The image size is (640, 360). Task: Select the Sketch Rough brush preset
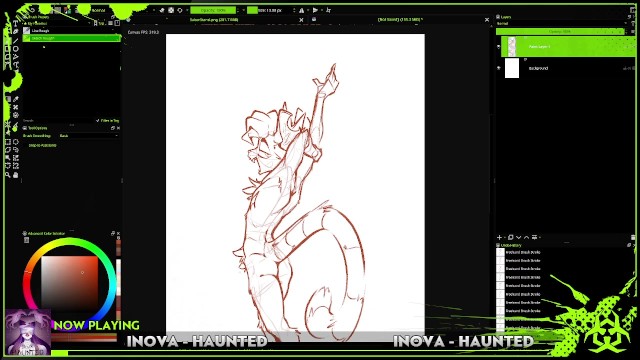71,38
